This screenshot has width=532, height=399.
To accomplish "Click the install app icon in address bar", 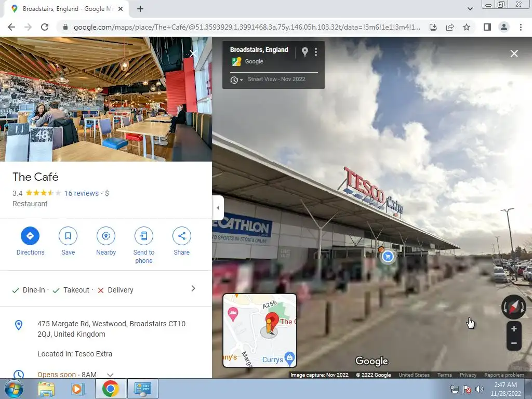I will click(x=433, y=27).
